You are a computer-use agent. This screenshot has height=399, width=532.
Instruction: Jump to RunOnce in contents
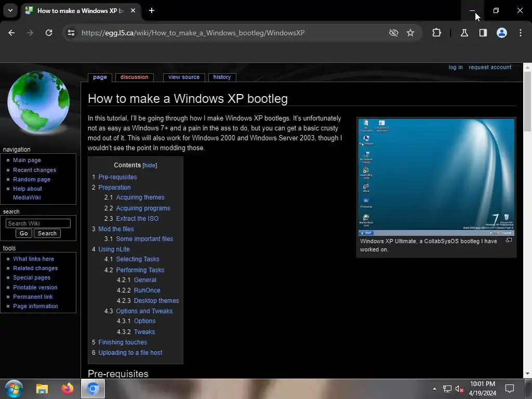(147, 290)
